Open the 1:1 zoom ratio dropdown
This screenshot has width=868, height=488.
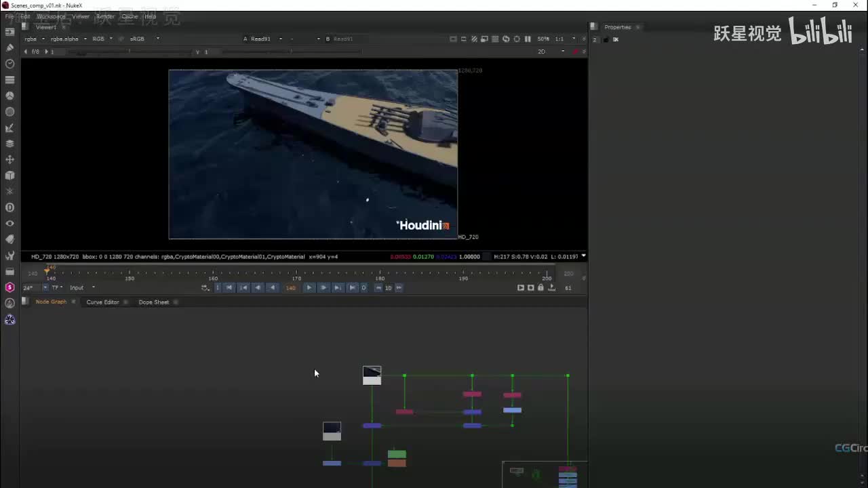pyautogui.click(x=566, y=39)
